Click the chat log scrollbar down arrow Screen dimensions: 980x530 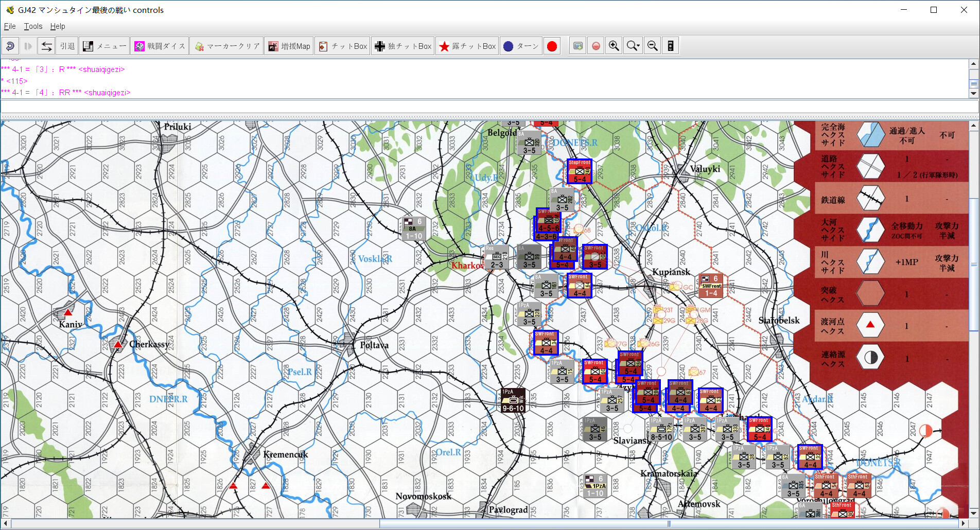pyautogui.click(x=973, y=94)
